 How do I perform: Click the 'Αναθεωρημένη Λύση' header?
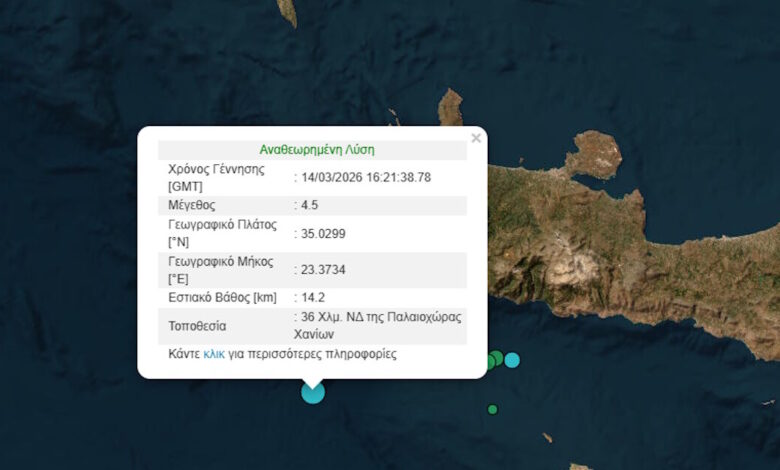317,150
